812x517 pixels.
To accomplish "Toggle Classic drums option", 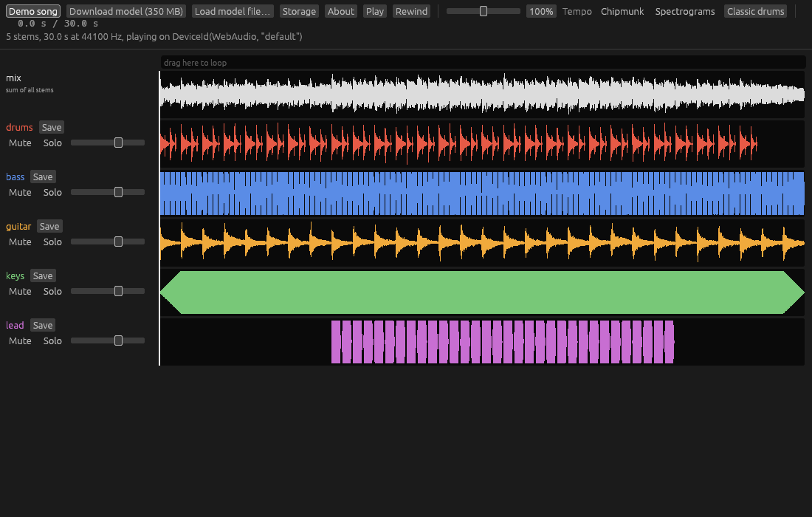I will tap(755, 11).
